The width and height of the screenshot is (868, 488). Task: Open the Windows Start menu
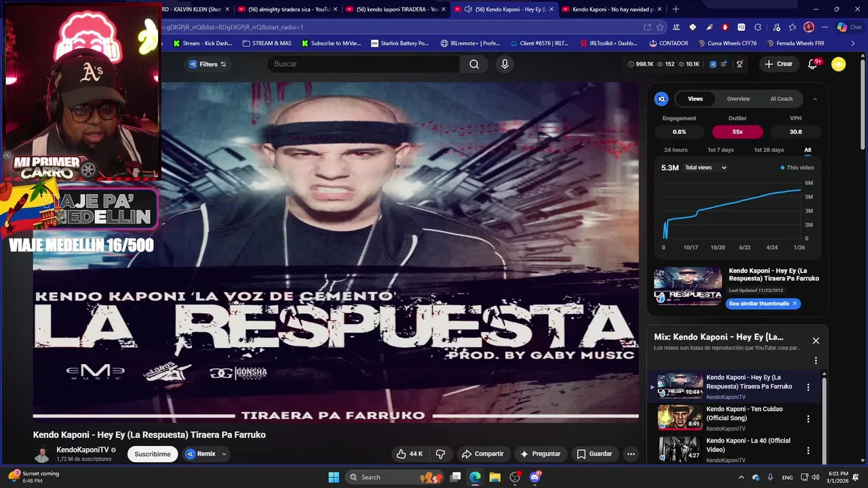334,477
